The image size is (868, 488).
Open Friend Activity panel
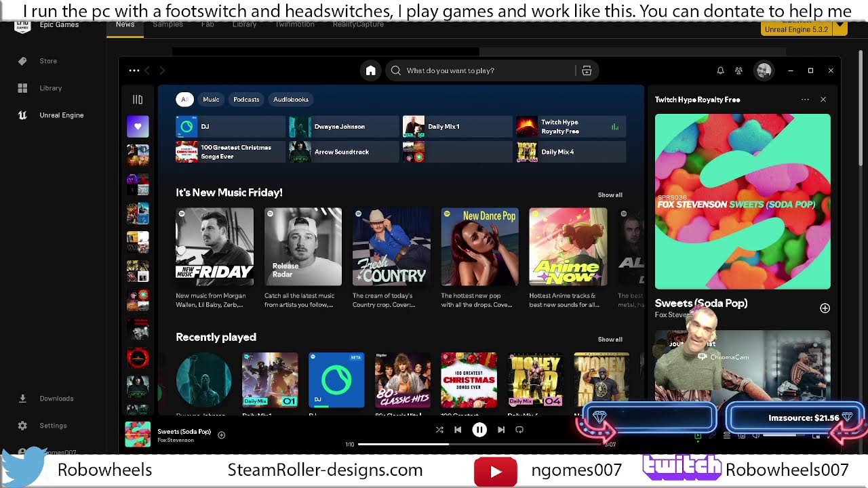coord(738,70)
